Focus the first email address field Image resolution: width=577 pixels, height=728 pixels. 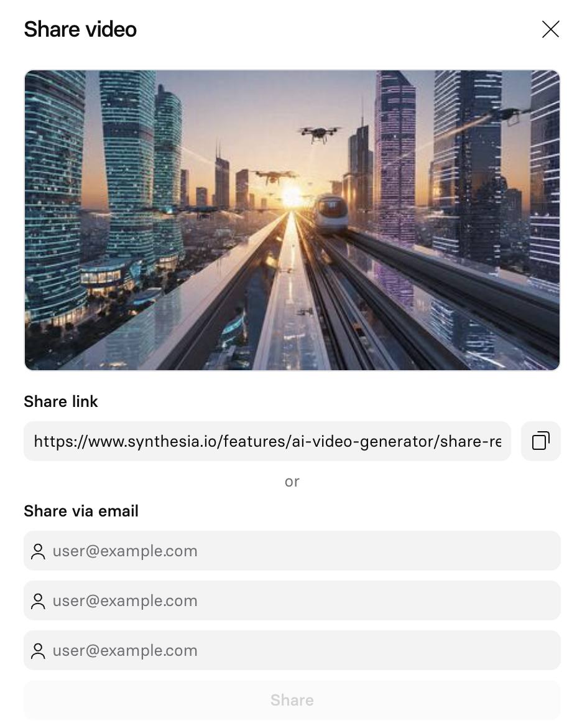(x=292, y=551)
